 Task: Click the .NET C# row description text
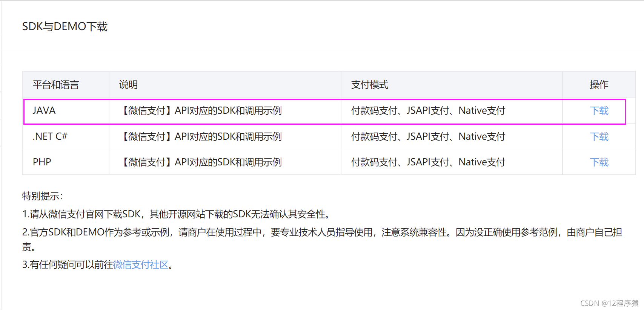click(201, 136)
